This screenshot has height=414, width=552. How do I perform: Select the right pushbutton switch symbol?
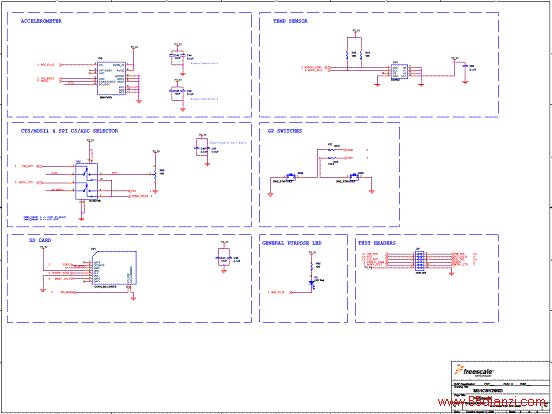coord(353,176)
